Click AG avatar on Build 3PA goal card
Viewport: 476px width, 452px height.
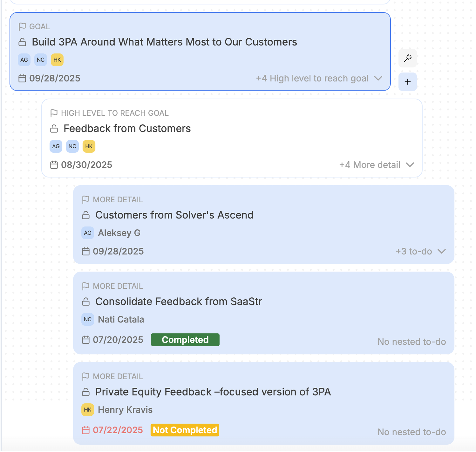(24, 60)
